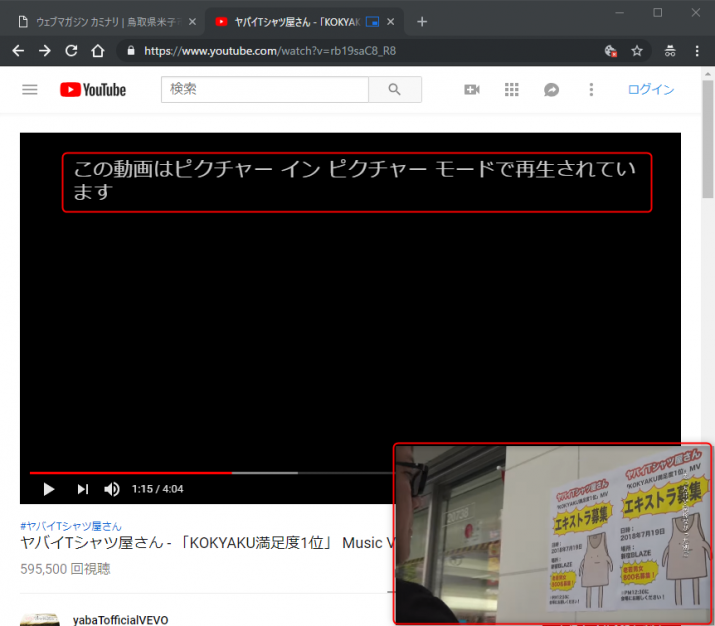
Task: Open the create video camera icon
Action: pyautogui.click(x=472, y=90)
